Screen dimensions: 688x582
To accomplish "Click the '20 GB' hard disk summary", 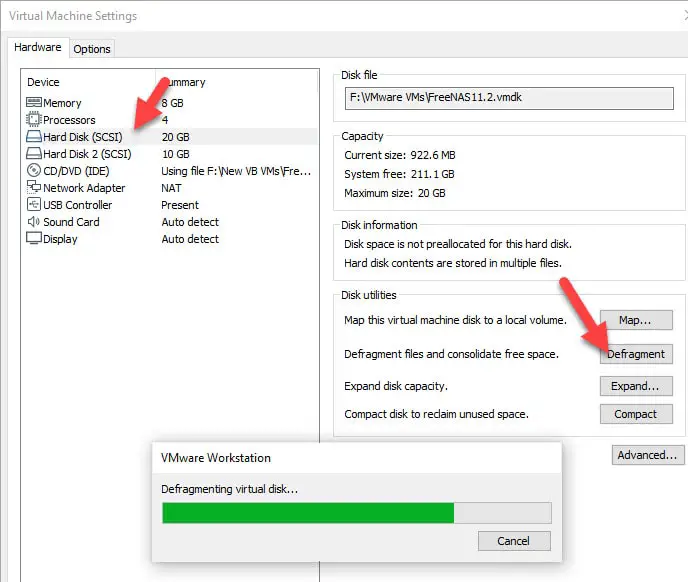I will (176, 137).
